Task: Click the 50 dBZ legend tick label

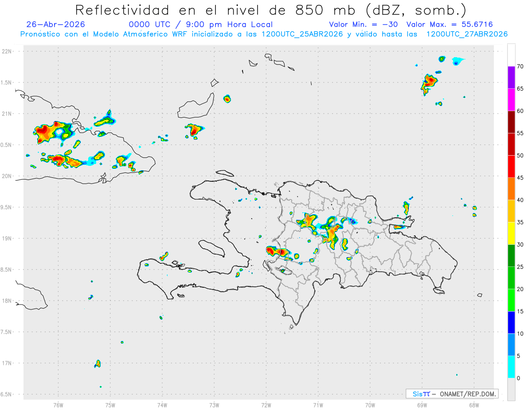Action: pos(520,156)
